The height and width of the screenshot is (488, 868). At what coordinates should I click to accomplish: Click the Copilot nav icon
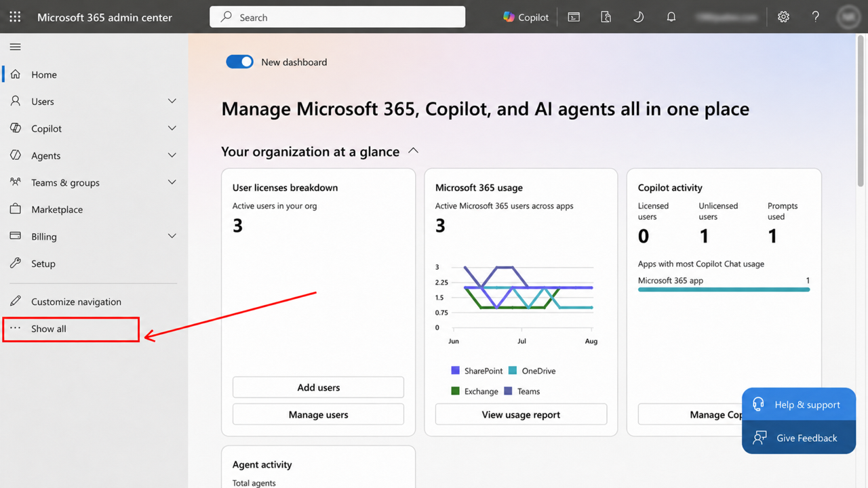point(16,128)
